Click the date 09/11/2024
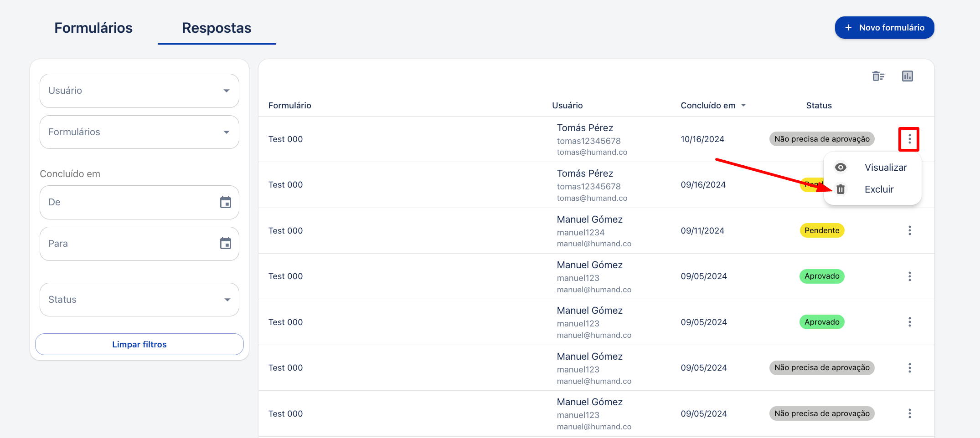This screenshot has width=980, height=438. tap(702, 231)
